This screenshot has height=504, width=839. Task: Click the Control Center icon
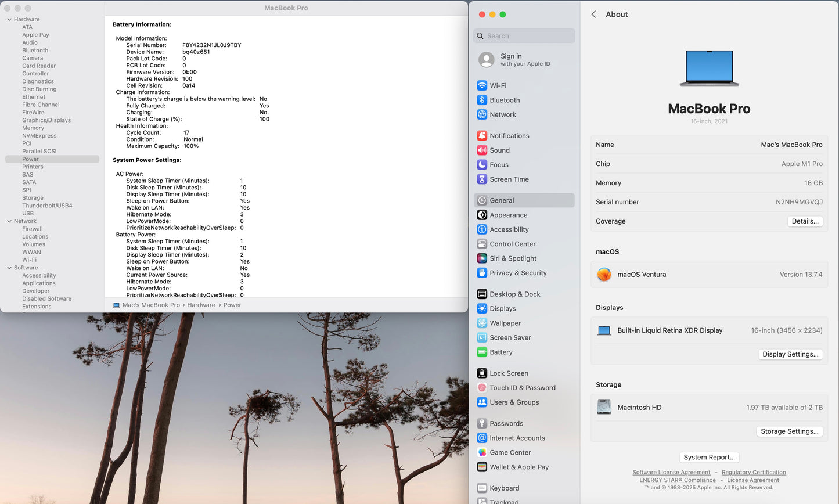pos(482,244)
